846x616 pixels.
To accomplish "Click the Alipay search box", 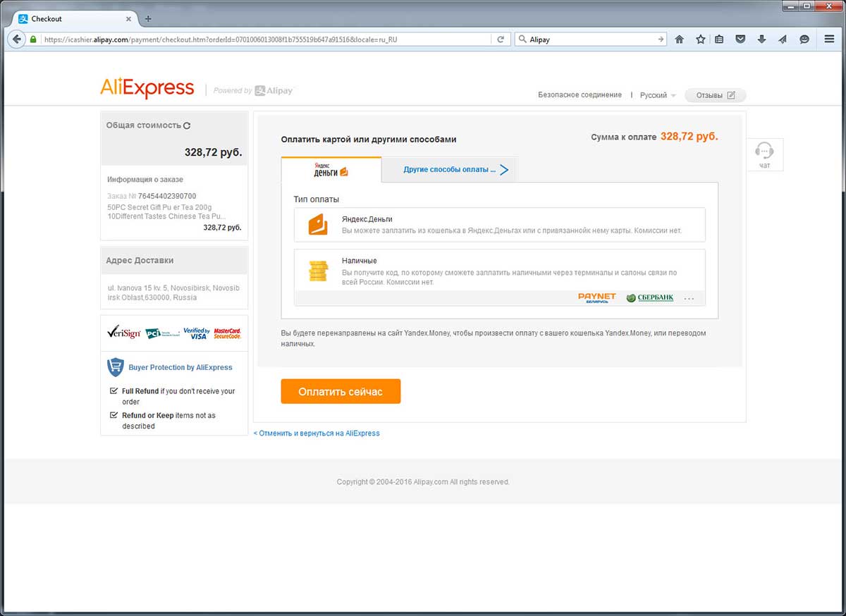I will [591, 39].
